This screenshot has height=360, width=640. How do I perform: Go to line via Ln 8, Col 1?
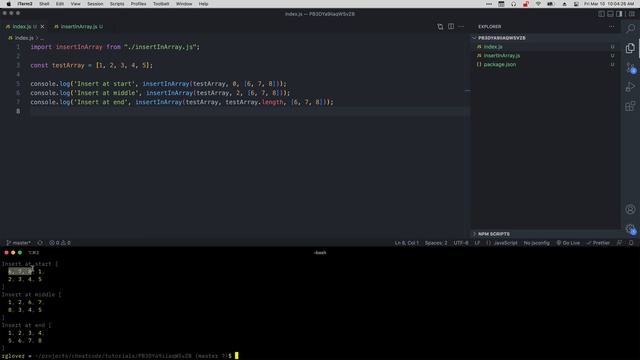tap(407, 243)
